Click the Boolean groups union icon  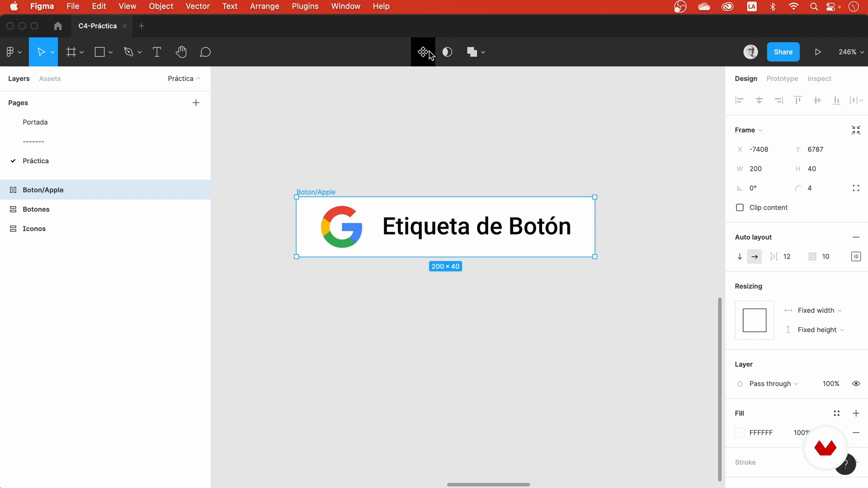point(472,52)
